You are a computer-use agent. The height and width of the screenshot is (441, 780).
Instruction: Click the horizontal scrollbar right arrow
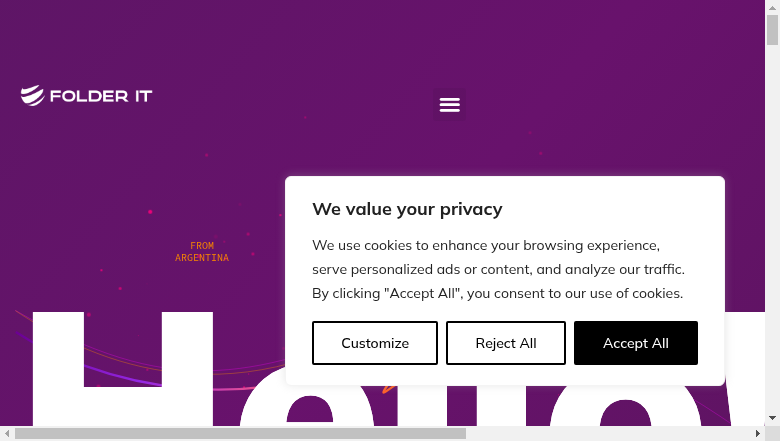pos(758,434)
